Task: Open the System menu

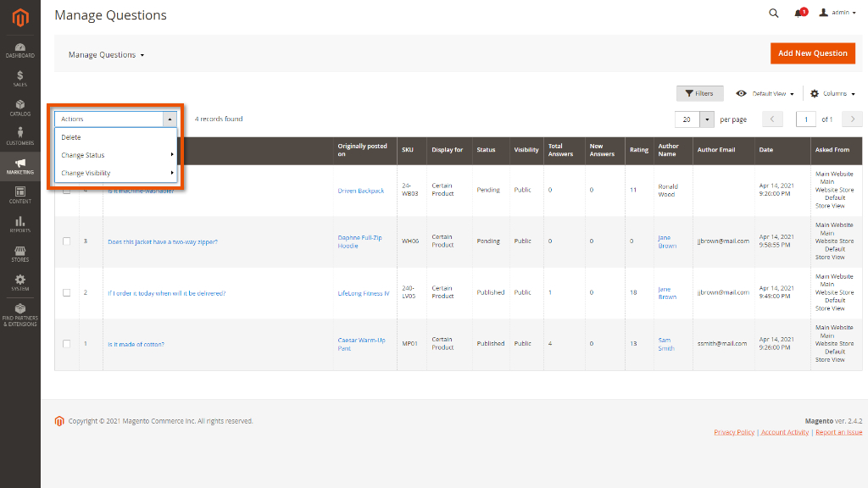Action: (20, 283)
